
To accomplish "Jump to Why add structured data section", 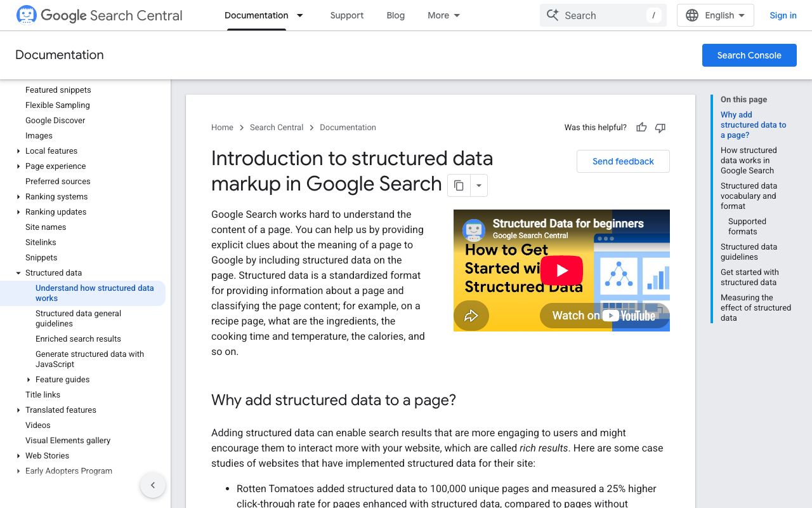I will click(x=753, y=125).
